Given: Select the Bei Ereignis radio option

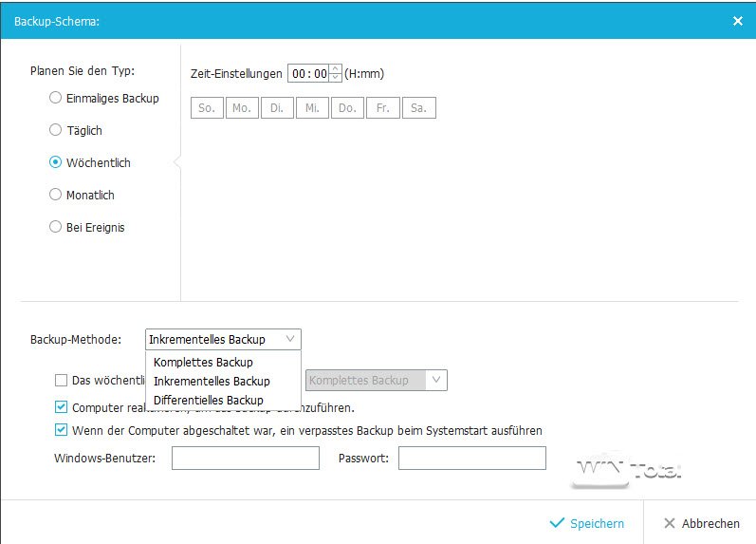Looking at the screenshot, I should [56, 227].
